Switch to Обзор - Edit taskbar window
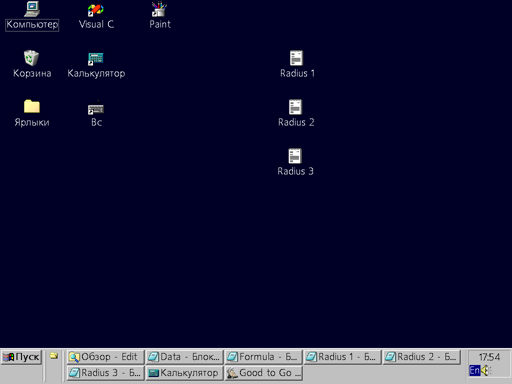 [x=105, y=357]
